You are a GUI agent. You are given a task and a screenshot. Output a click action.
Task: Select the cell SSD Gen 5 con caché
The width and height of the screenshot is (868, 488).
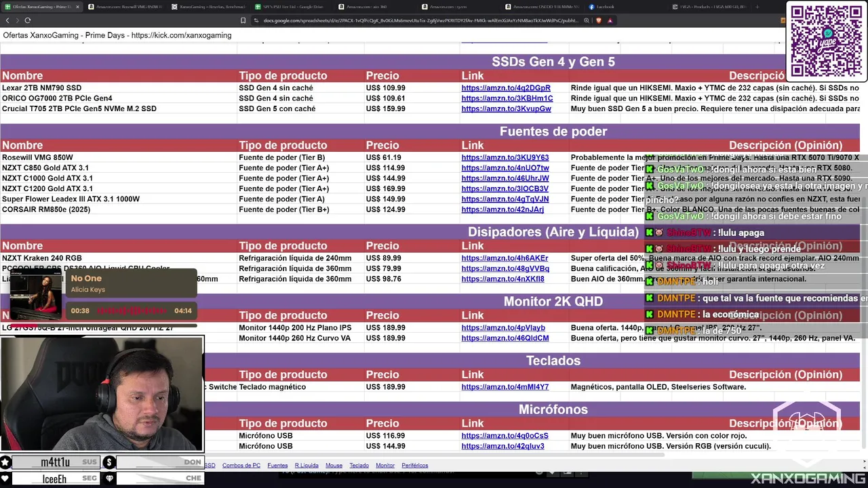tap(277, 108)
